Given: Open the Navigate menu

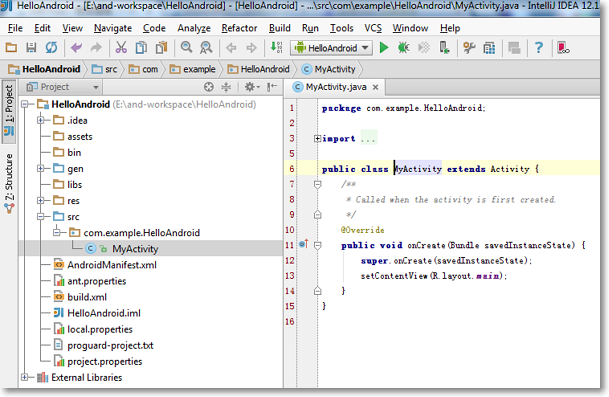Looking at the screenshot, I should click(113, 28).
